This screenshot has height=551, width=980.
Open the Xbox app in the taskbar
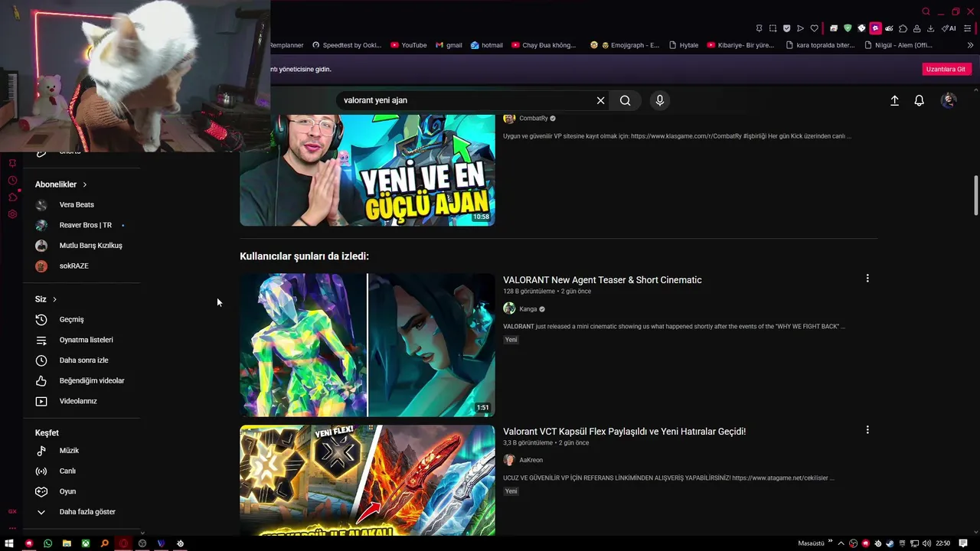pos(86,543)
